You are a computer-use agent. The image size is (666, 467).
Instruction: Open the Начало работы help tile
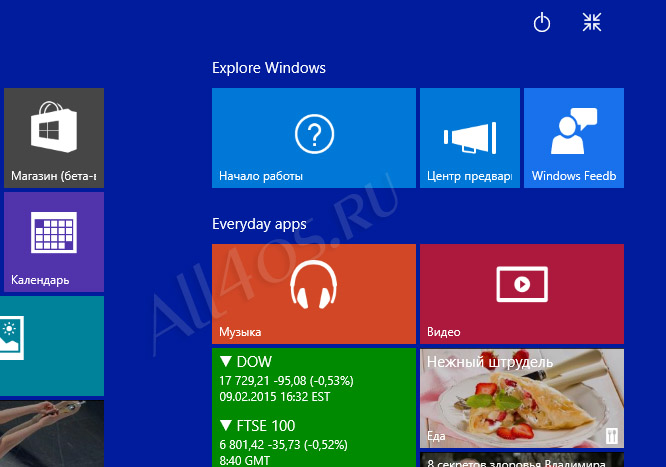(314, 138)
